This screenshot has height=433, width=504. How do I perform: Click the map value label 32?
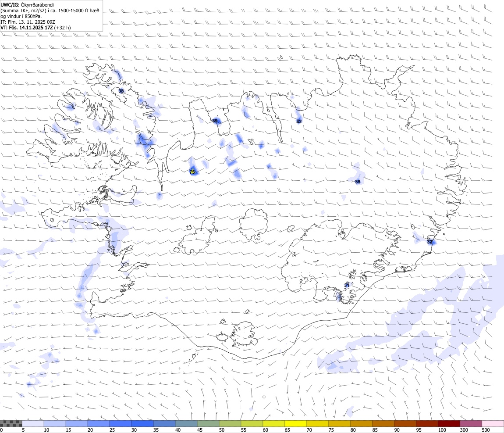click(x=430, y=242)
